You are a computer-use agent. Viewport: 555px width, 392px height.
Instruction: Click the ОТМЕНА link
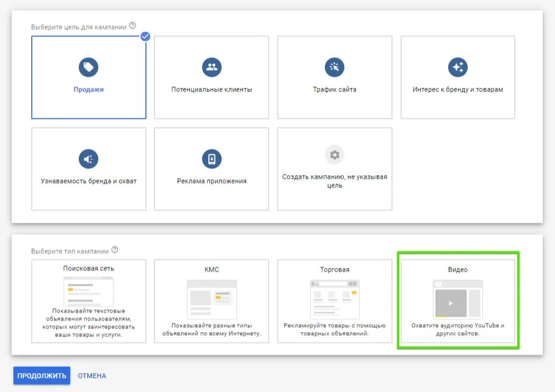pos(92,376)
